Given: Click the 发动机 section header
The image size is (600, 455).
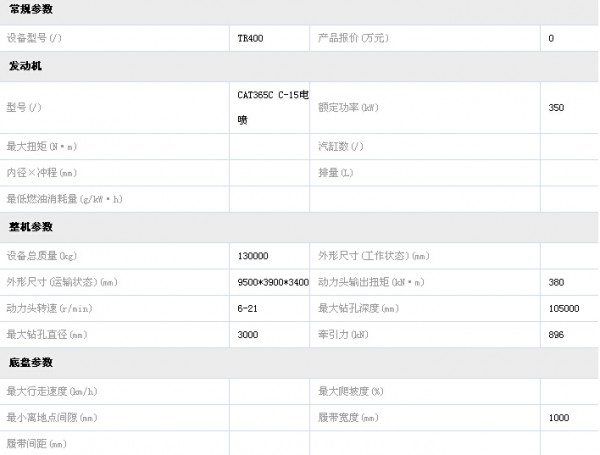Looking at the screenshot, I should click(x=26, y=65).
